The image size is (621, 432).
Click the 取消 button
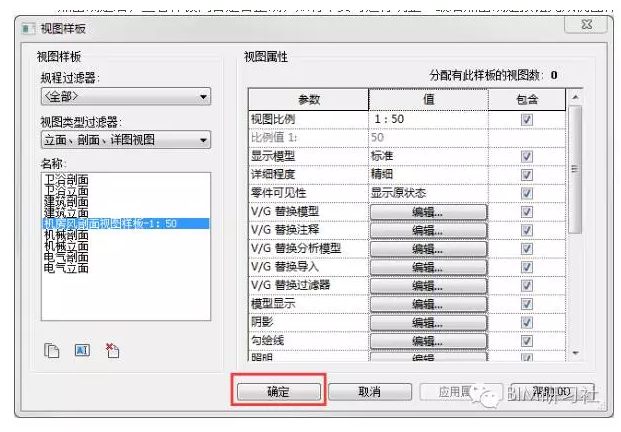(x=369, y=391)
